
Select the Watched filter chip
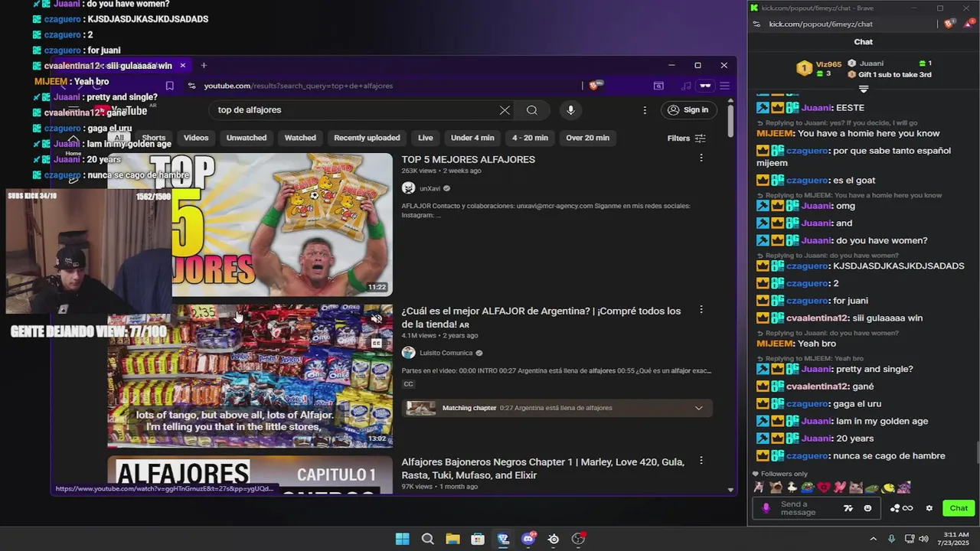(300, 138)
